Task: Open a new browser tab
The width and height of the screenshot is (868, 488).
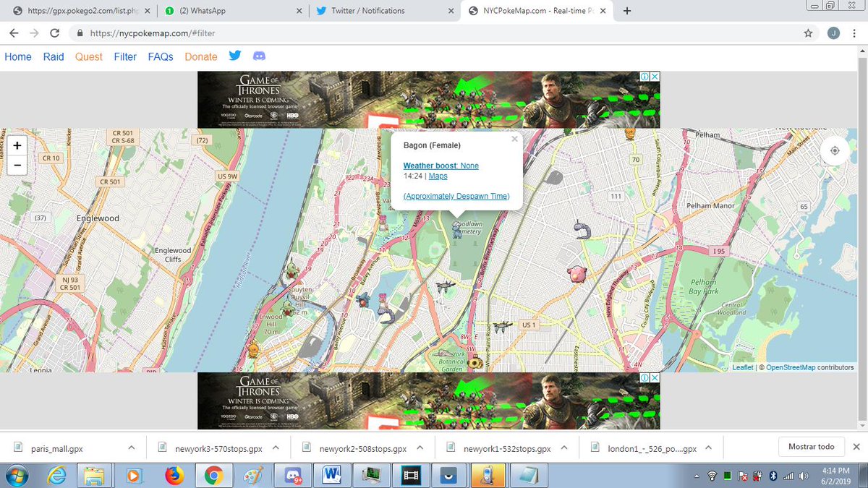Action: click(627, 11)
